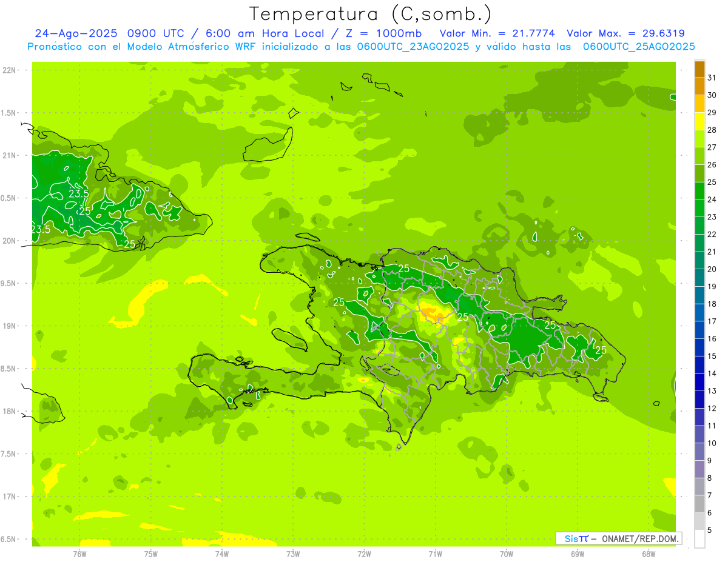
Task: Click "Valor Min. = 21.7774" value
Action: 497,33
